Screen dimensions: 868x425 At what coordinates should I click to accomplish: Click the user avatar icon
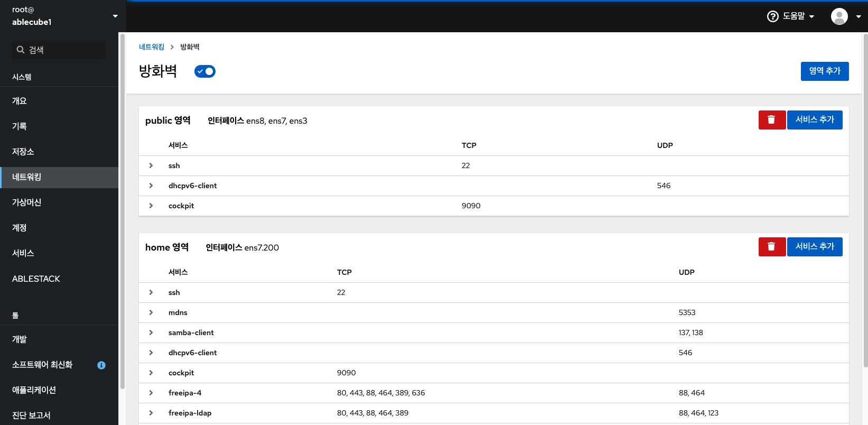(x=839, y=16)
